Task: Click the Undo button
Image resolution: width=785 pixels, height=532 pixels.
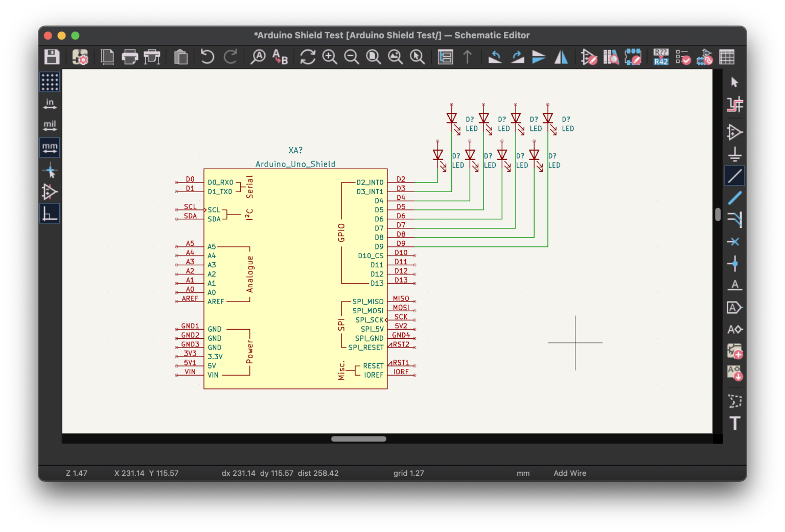Action: 207,57
